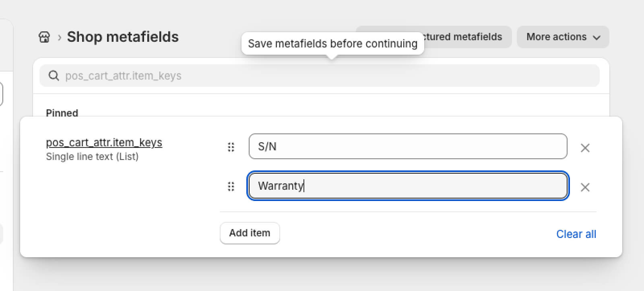The image size is (644, 291).
Task: Click the Shop metafields page title
Action: (x=123, y=37)
